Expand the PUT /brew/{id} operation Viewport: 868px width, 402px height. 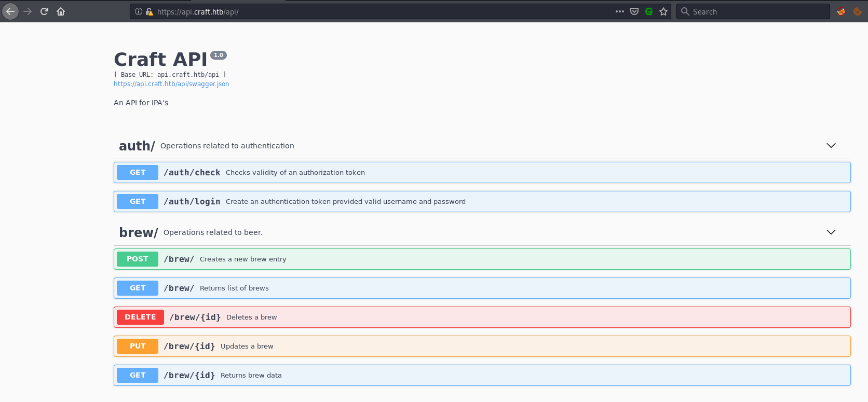[x=482, y=346]
